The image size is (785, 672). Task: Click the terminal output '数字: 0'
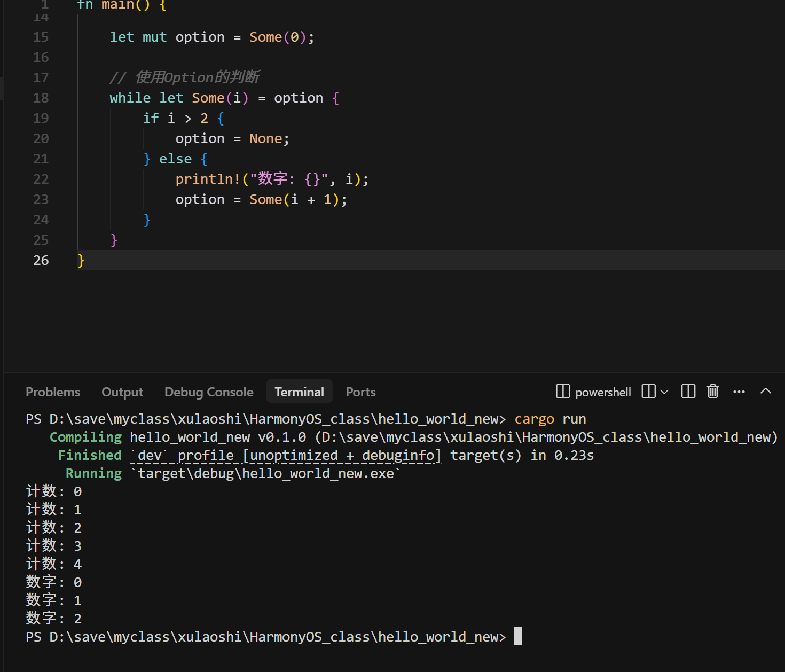pyautogui.click(x=54, y=582)
